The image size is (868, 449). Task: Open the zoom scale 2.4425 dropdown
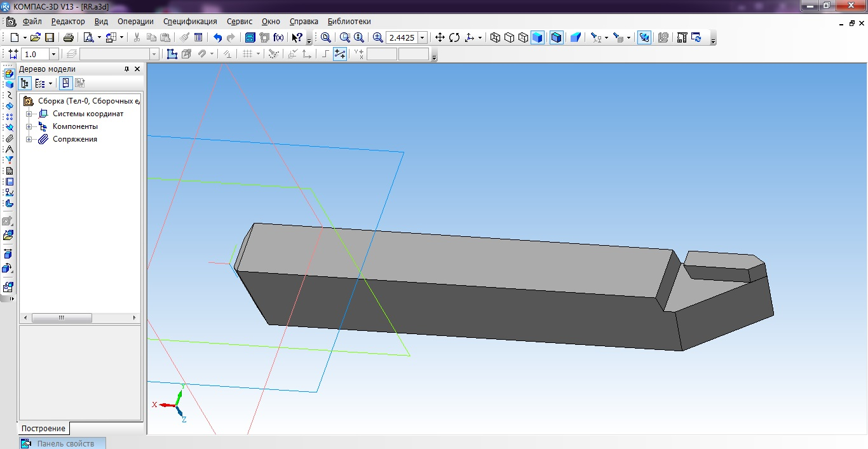[423, 37]
